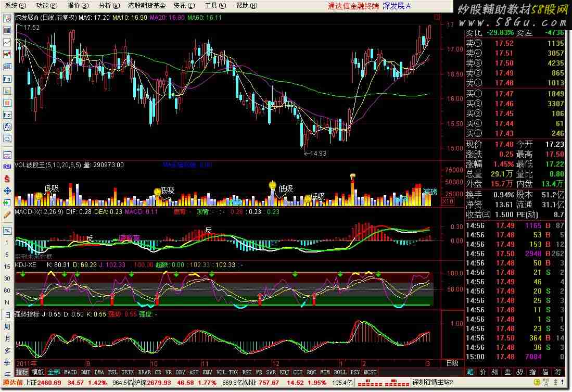Switch indicator to DMI tab
Viewport: 572px width, 392px height.
(85, 372)
